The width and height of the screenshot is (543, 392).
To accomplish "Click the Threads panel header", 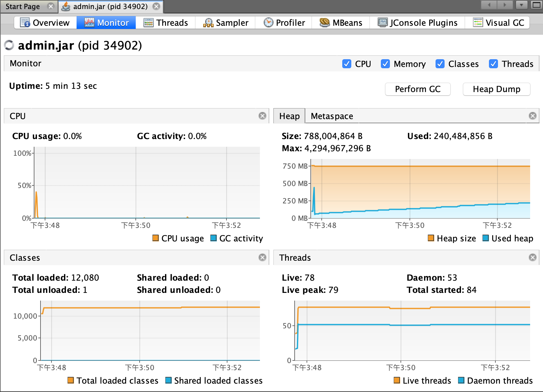I will pos(406,257).
